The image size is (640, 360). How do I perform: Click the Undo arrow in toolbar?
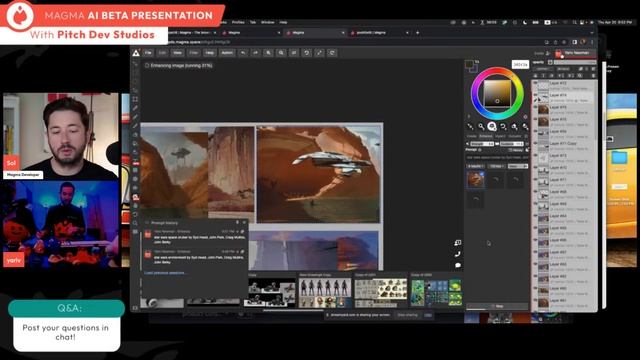243,53
